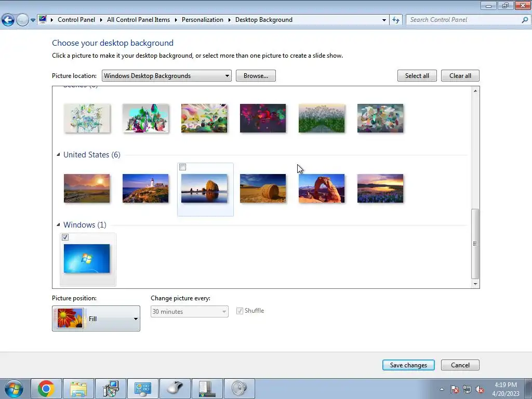Click the Refresh button in address bar
This screenshot has width=532, height=399.
(x=395, y=20)
